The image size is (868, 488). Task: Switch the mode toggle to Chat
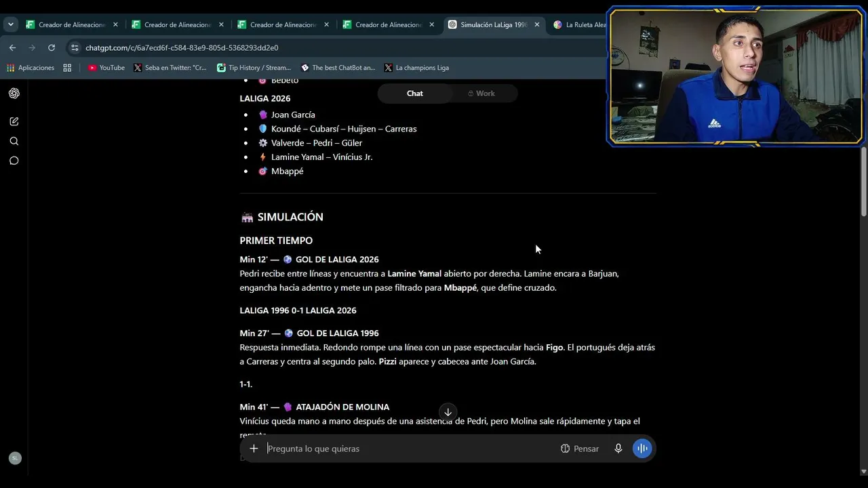(415, 94)
